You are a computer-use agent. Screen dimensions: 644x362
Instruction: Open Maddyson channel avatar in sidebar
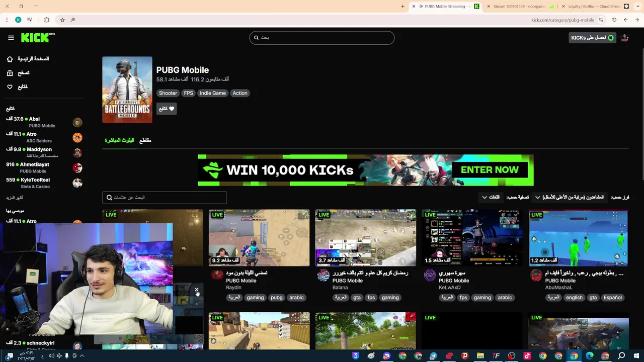click(x=77, y=153)
